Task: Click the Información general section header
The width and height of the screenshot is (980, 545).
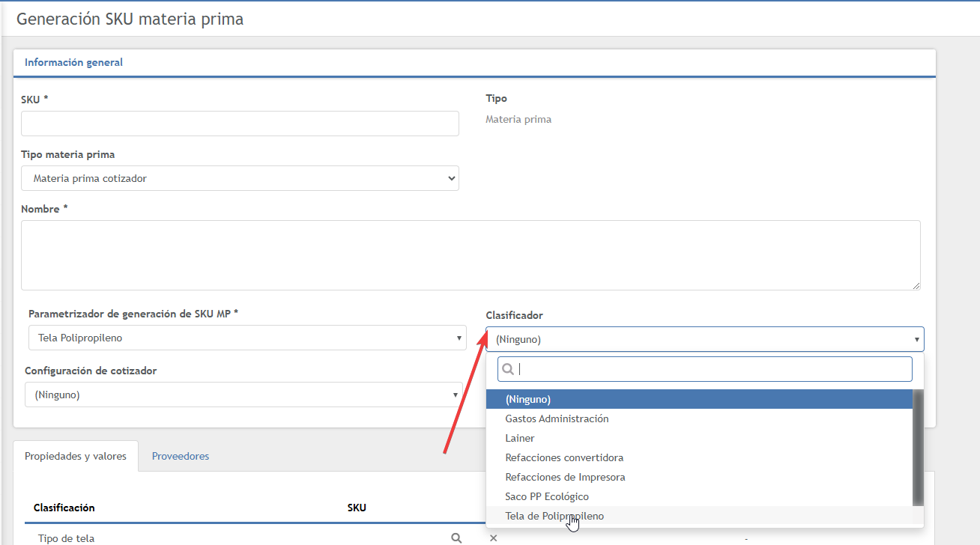Action: click(x=73, y=63)
